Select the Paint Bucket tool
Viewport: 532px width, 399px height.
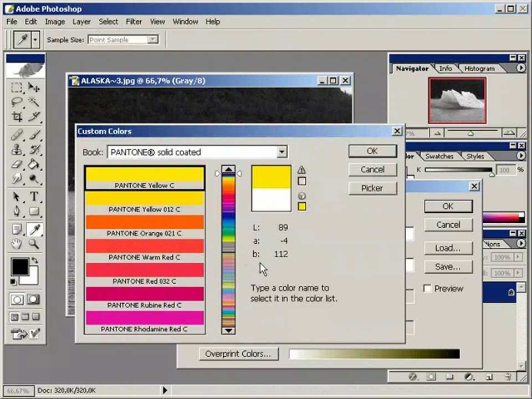point(34,164)
